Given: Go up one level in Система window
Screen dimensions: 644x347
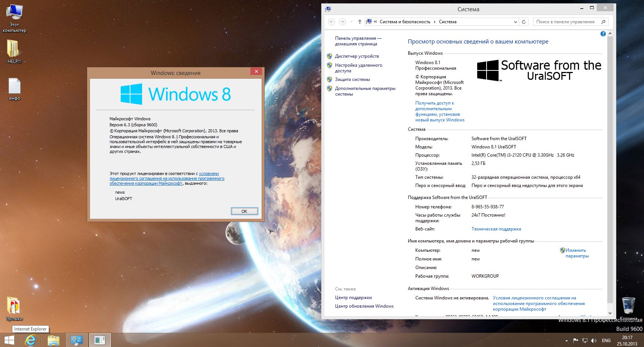Looking at the screenshot, I should pos(359,22).
